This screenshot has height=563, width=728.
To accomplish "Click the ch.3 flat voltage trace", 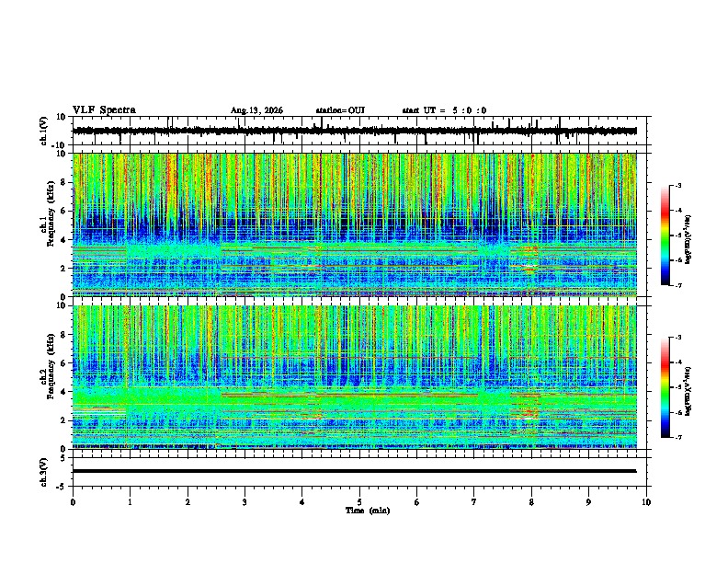I will (355, 471).
